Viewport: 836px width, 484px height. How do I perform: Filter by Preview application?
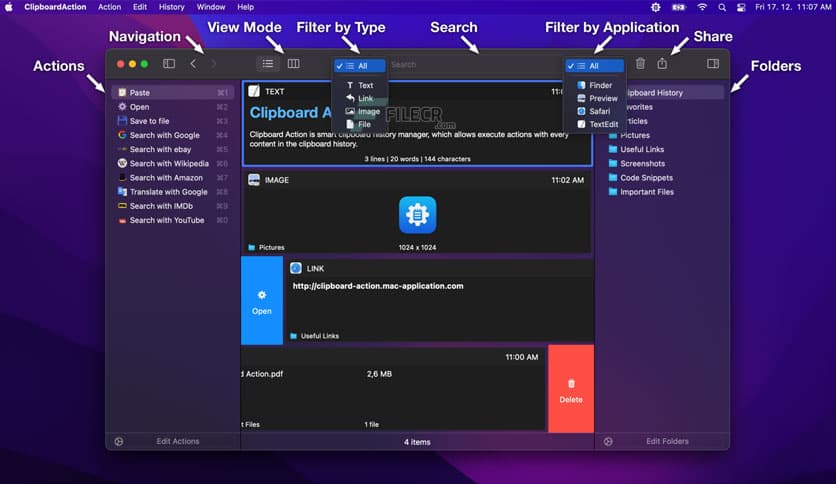coord(597,98)
